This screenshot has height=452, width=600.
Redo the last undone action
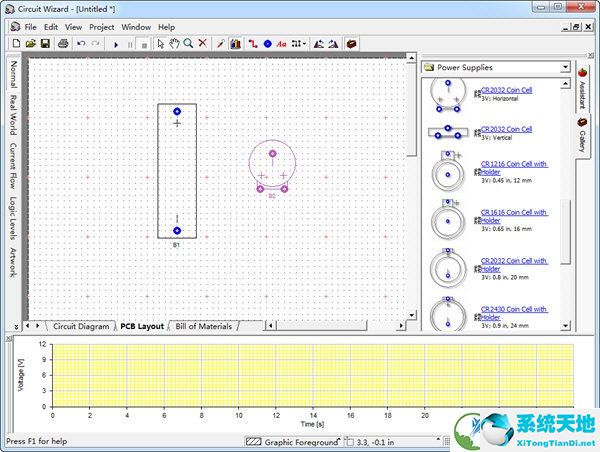(96, 44)
